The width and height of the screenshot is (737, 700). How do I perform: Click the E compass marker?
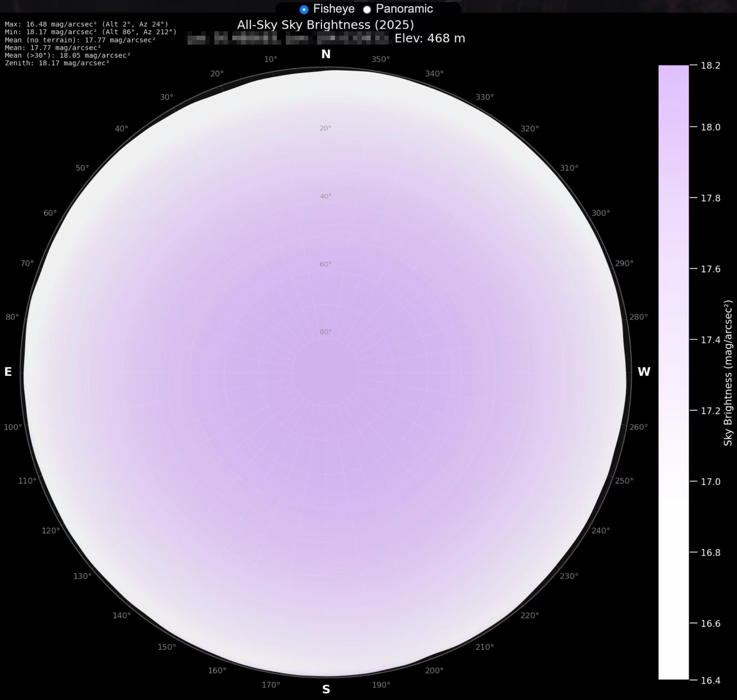pos(8,372)
